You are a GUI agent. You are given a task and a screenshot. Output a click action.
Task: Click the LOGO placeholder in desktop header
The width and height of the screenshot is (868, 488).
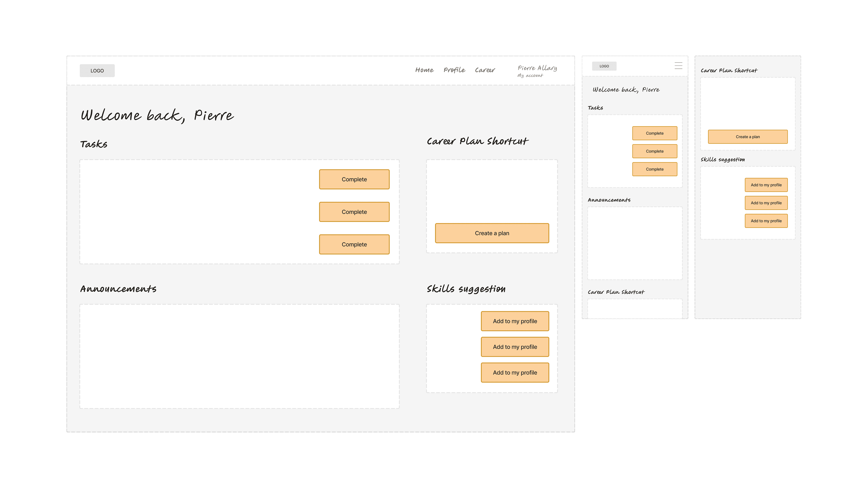coord(97,71)
